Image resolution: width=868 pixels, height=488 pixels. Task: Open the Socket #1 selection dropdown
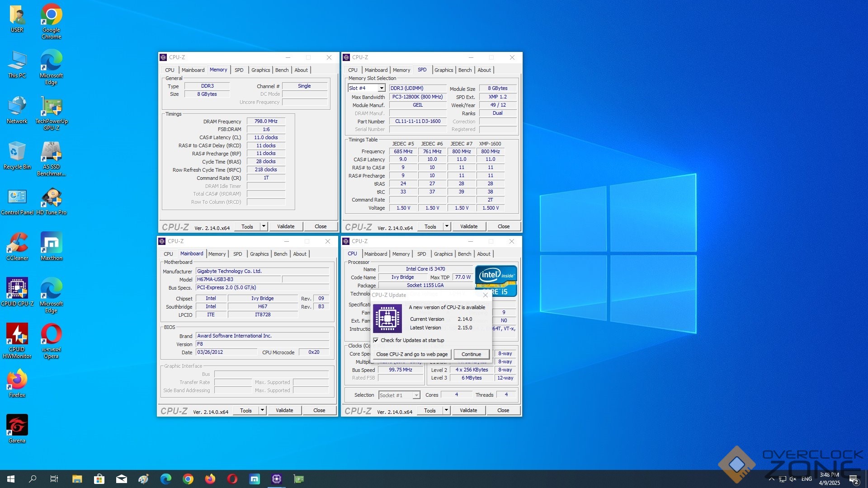399,395
